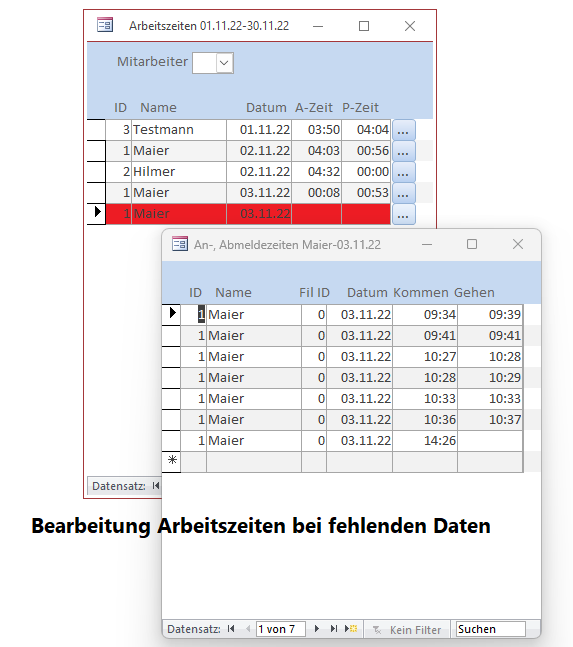Go to first record in Arbeitszeiten navigator
Image resolution: width=573 pixels, height=647 pixels.
(156, 486)
